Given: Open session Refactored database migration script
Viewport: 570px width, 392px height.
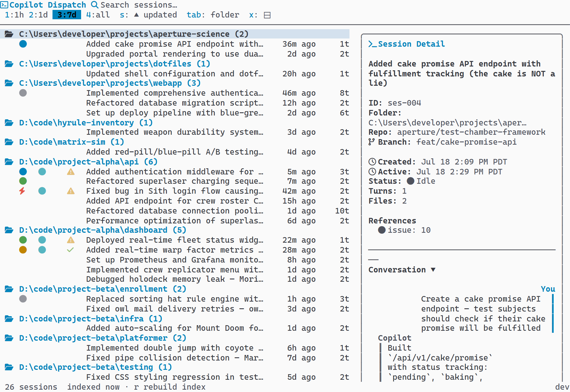Looking at the screenshot, I should click(175, 103).
